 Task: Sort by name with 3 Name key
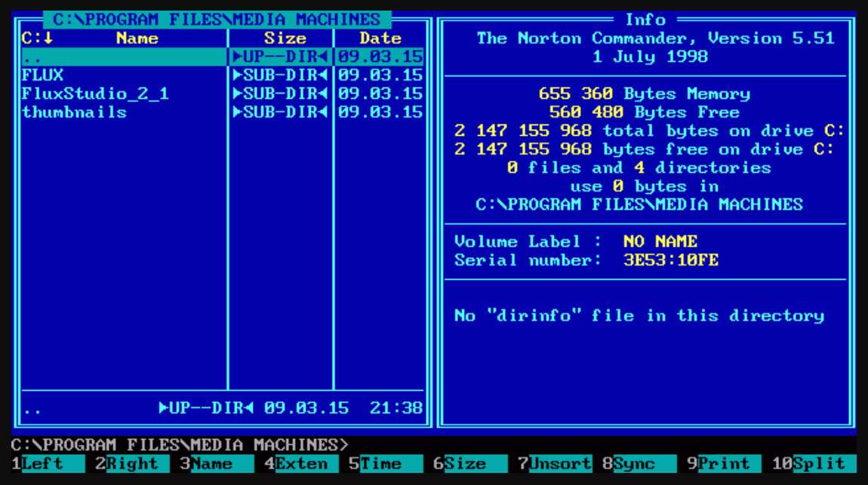coord(217,463)
